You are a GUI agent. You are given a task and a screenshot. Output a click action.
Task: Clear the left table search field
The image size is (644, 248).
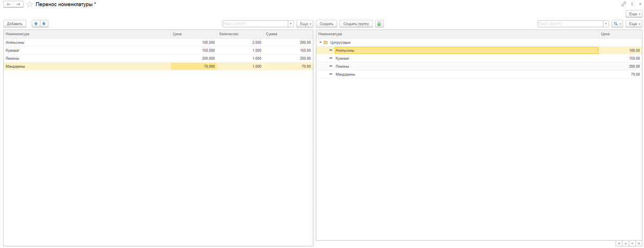click(291, 24)
